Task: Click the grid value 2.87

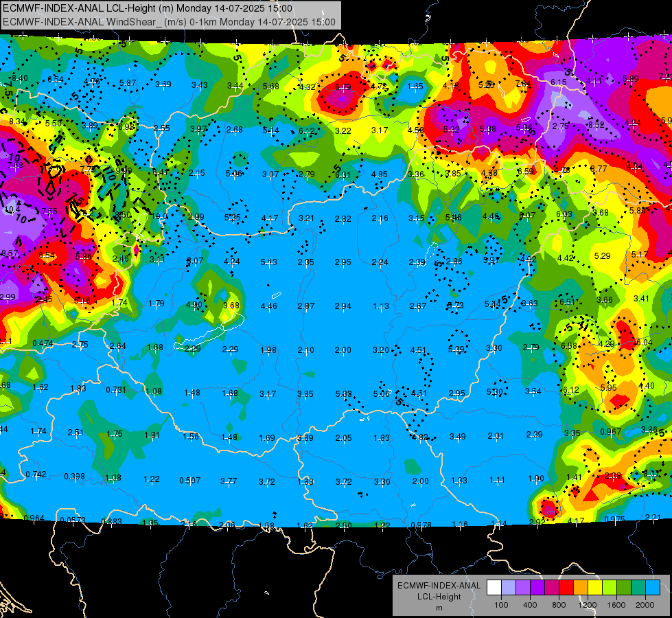Action: pyautogui.click(x=306, y=306)
